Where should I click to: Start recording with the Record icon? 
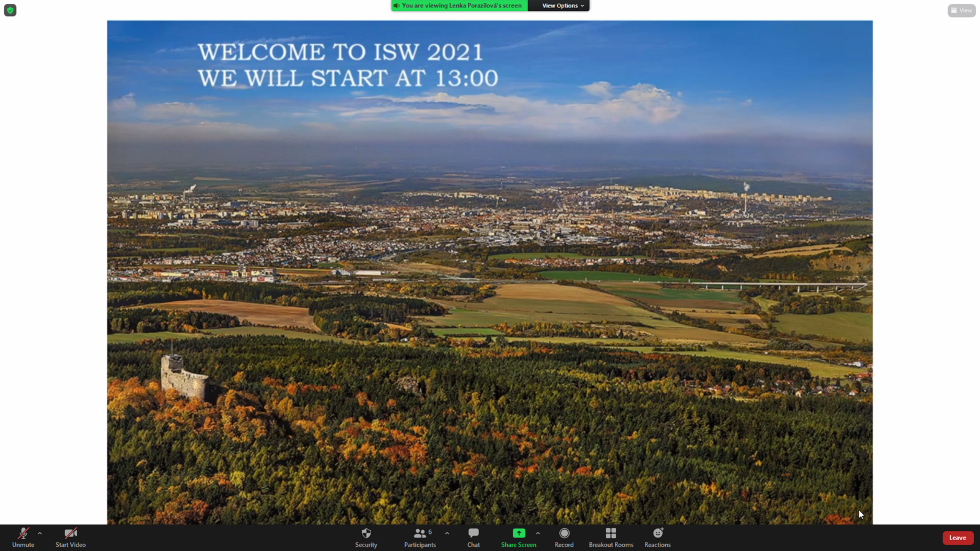(564, 534)
